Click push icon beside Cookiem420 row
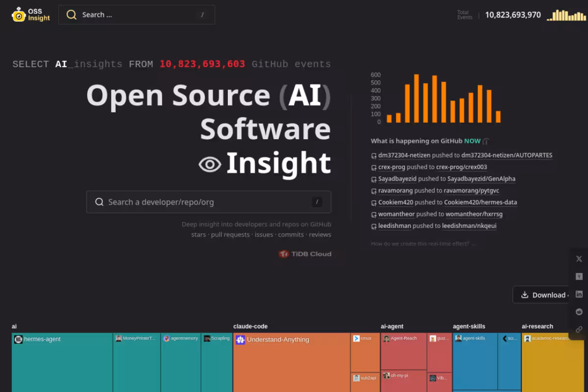588x392 pixels. point(374,203)
